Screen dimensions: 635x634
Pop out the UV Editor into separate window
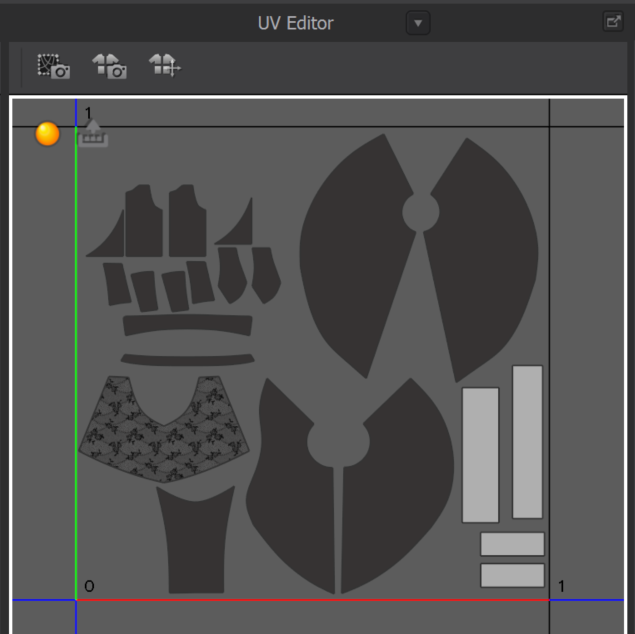coord(613,21)
